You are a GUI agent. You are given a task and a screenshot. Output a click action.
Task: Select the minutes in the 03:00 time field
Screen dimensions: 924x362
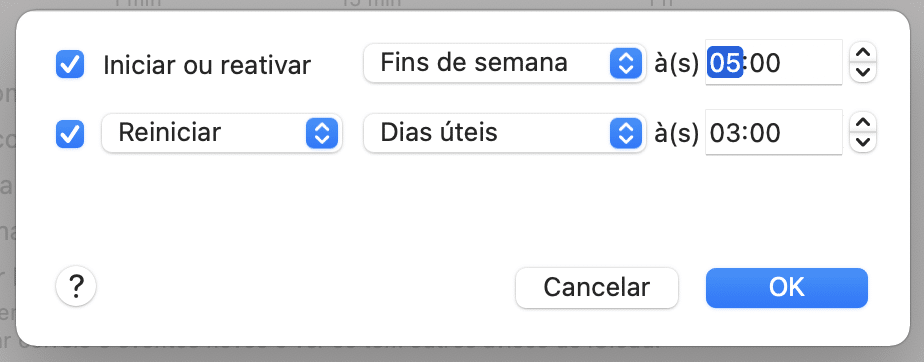[764, 133]
